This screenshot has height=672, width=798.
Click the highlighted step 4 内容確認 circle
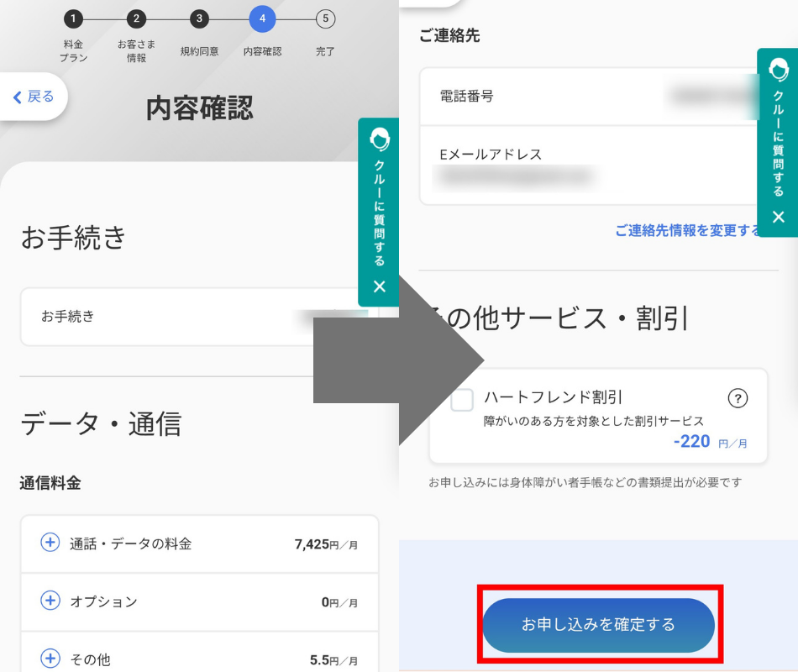[262, 17]
